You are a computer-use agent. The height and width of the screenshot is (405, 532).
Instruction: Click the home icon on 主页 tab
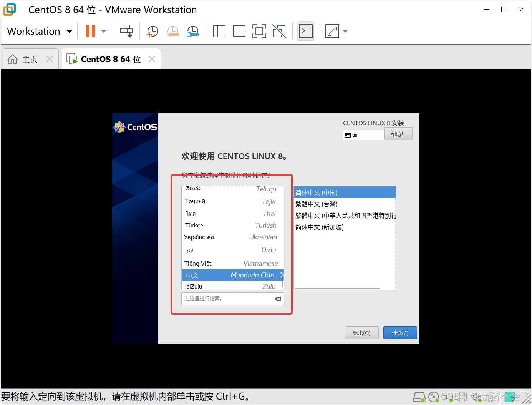tap(13, 59)
